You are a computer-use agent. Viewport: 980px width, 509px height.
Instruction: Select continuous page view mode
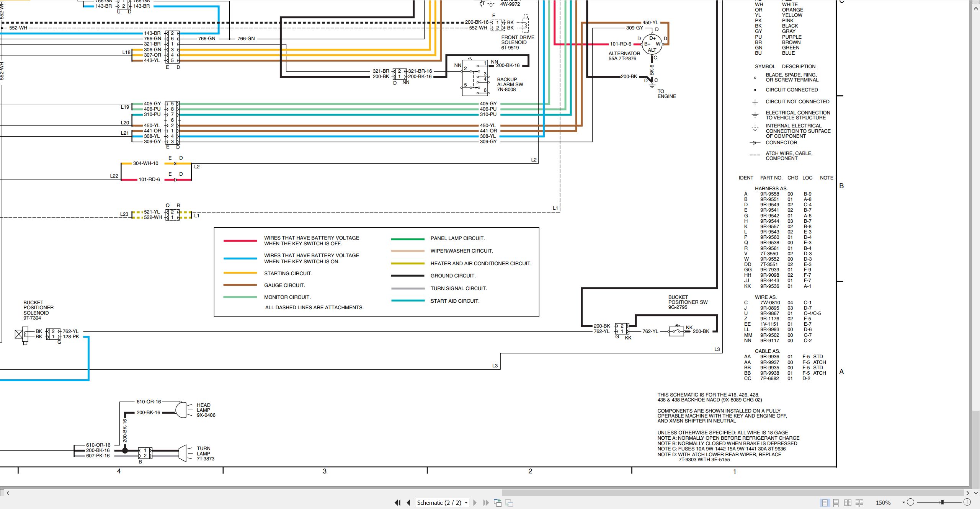pos(836,502)
